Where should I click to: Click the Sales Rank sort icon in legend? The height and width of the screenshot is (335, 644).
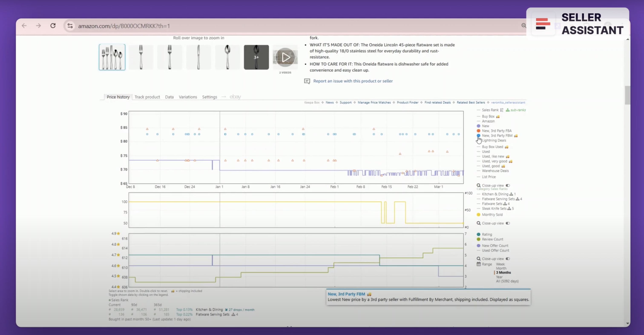(x=502, y=110)
